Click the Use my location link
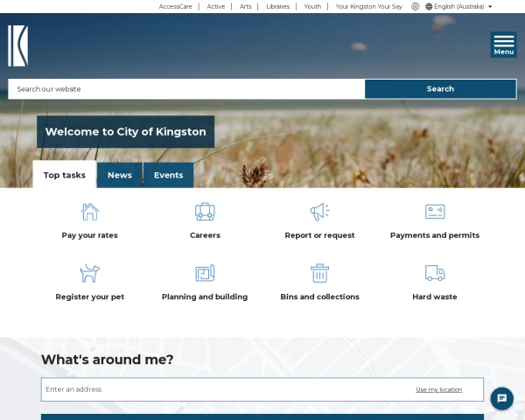The width and height of the screenshot is (525, 420). [438, 389]
